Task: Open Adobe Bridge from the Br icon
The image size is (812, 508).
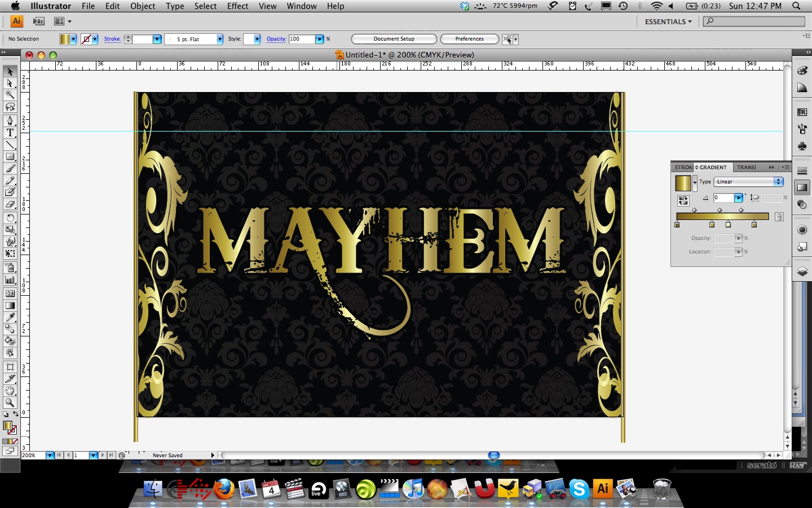Action: point(39,21)
